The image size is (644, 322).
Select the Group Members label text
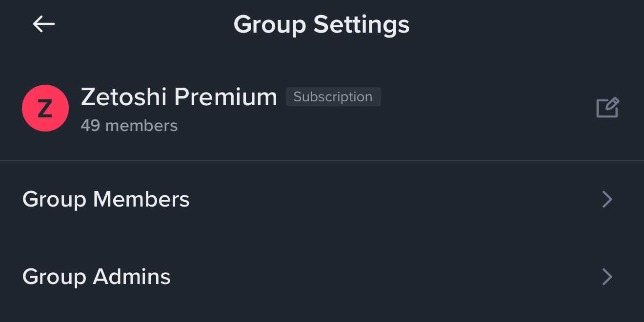[x=106, y=199]
